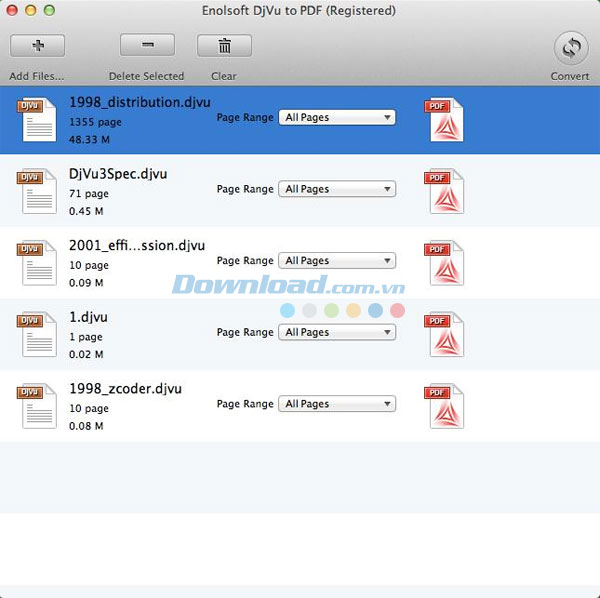
Task: Click the 1355 page count text
Action: coord(95,122)
